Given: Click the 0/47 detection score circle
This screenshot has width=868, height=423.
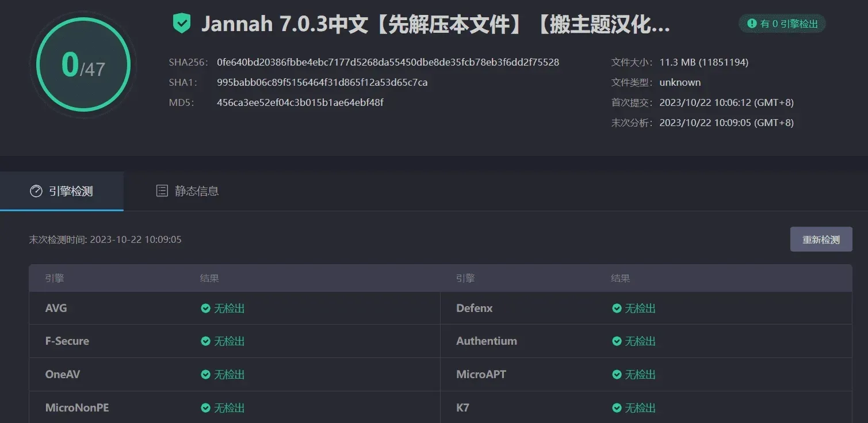Looking at the screenshot, I should (x=83, y=65).
